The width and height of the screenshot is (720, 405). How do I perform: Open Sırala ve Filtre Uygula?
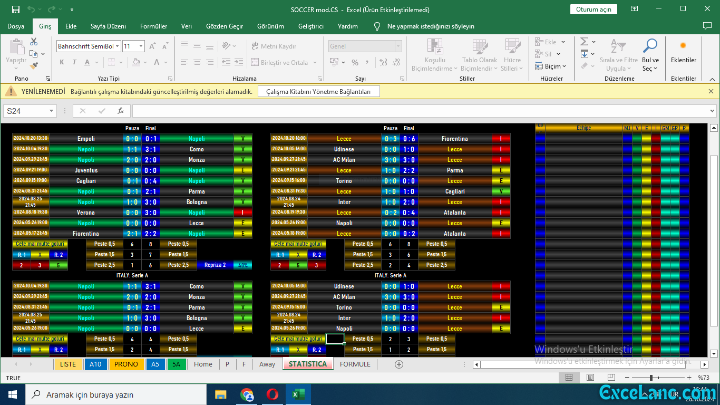pyautogui.click(x=618, y=55)
